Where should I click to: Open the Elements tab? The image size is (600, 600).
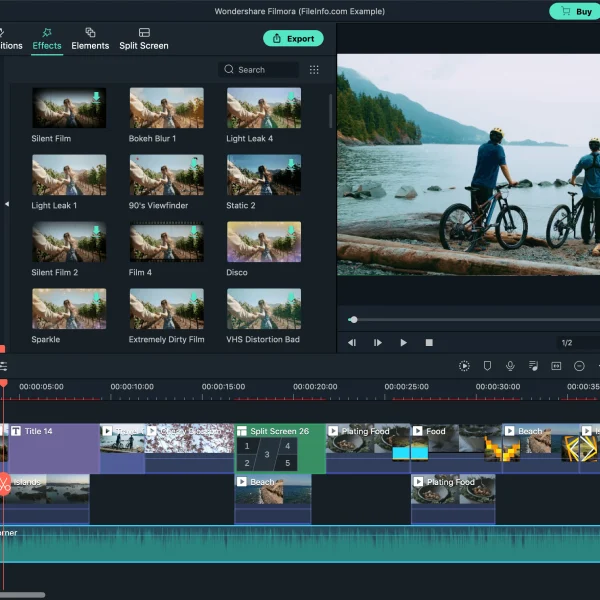pos(90,39)
